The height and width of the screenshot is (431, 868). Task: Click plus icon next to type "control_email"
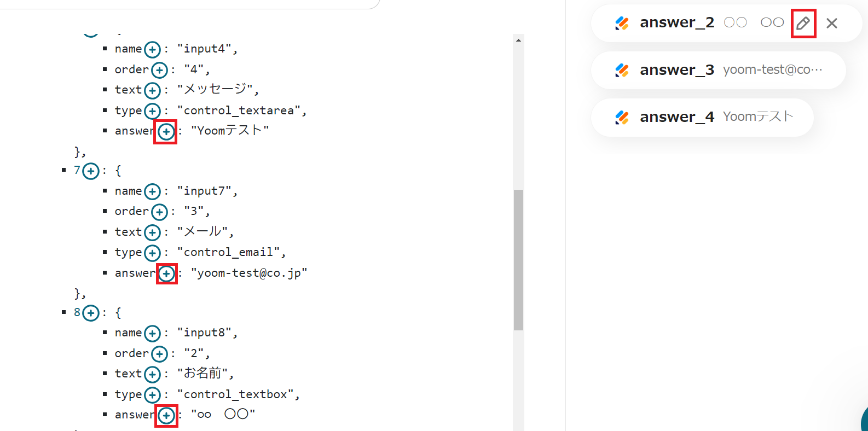click(152, 253)
